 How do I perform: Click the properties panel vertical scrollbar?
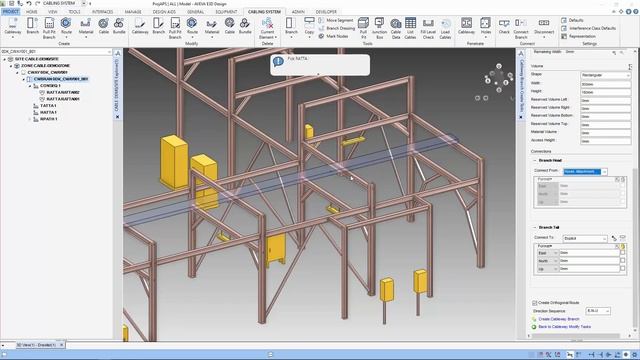tap(635, 249)
